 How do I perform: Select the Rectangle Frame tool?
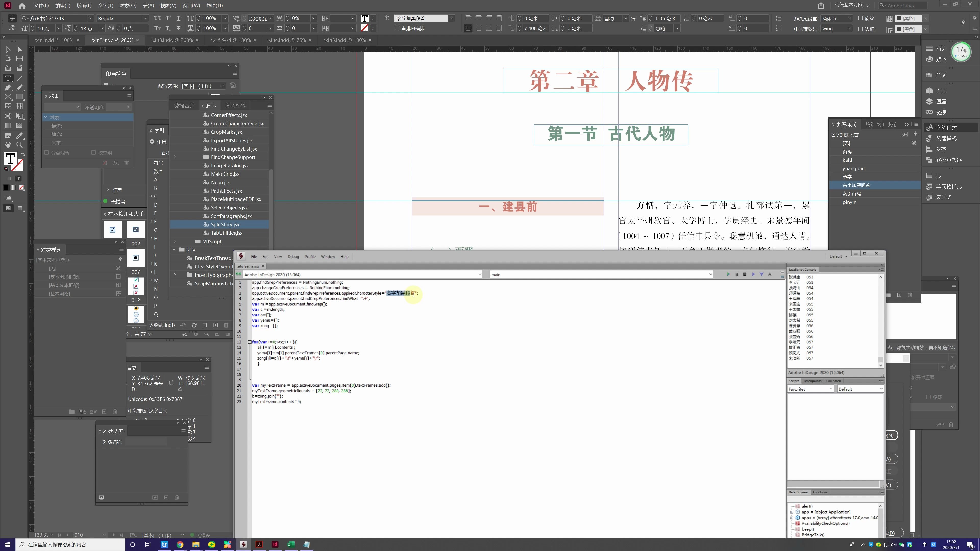pyautogui.click(x=8, y=97)
